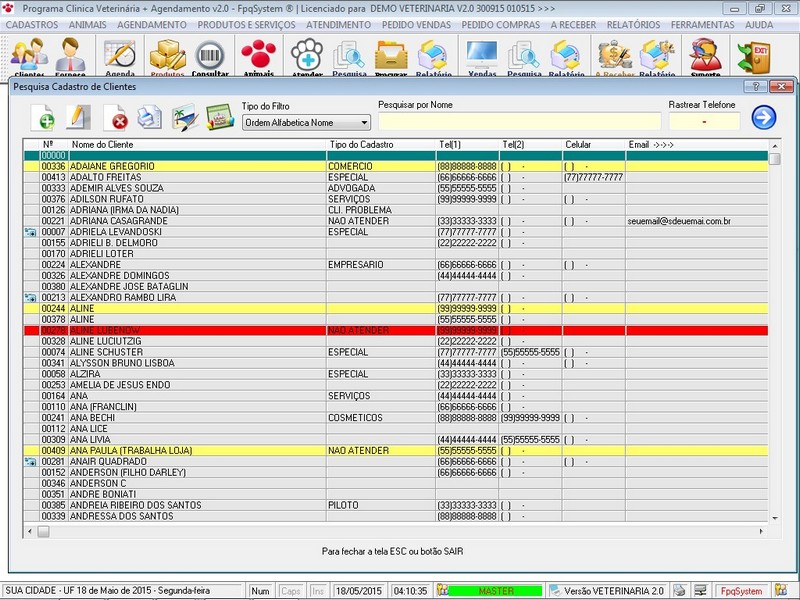Open the Animais red paw icon

pyautogui.click(x=259, y=56)
